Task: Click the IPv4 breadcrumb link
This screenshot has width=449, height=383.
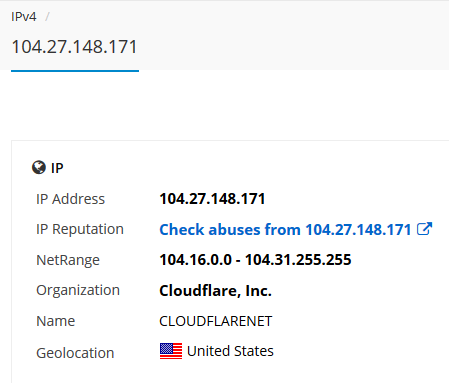Action: point(24,17)
